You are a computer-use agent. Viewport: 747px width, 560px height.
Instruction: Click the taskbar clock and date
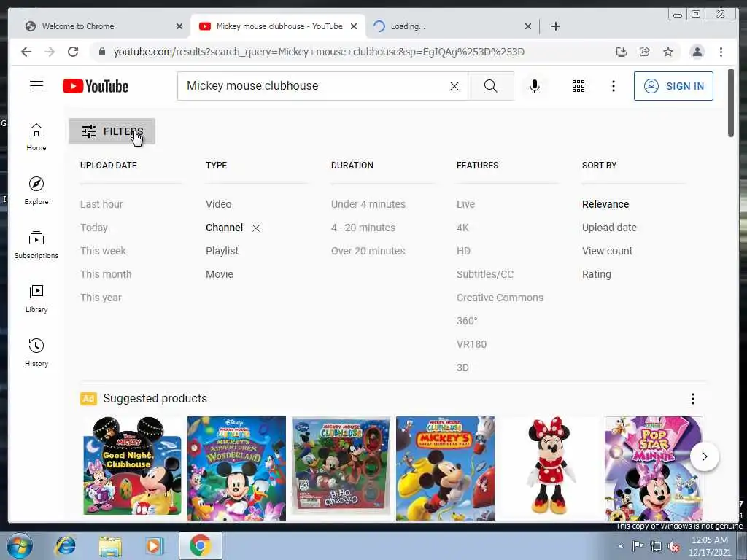[x=709, y=546]
